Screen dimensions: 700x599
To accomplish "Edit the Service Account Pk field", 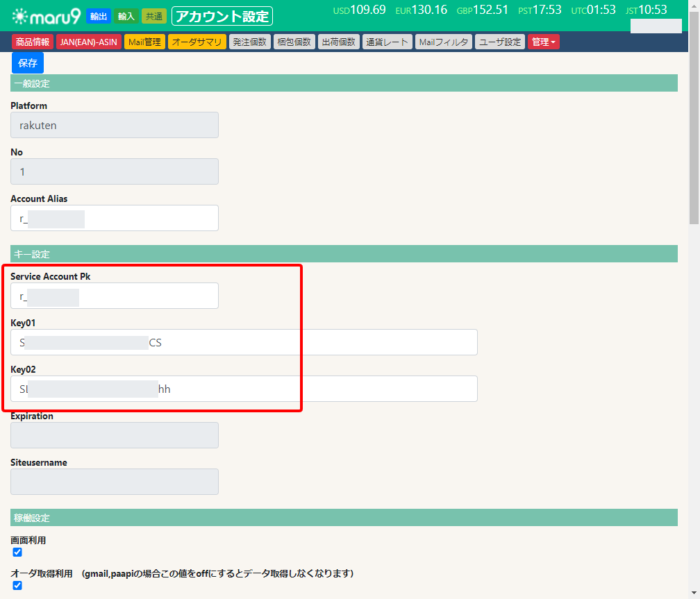I will [115, 296].
